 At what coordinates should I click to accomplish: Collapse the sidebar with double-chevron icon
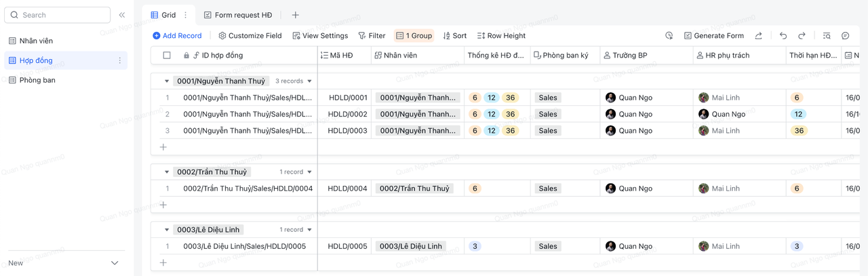point(122,15)
